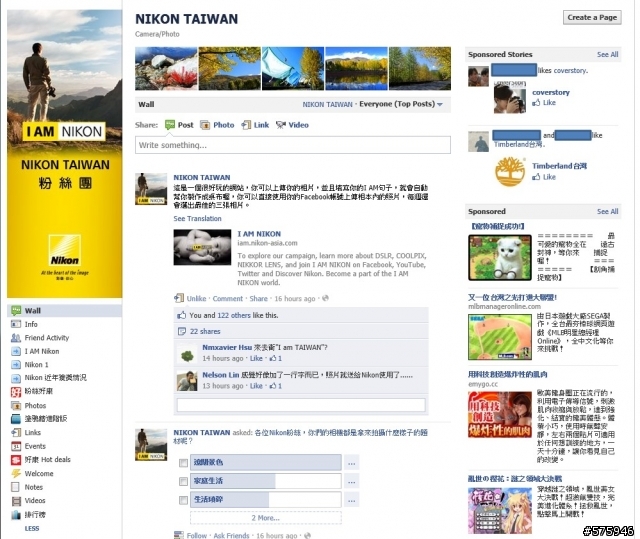The width and height of the screenshot is (640, 539).
Task: Expand options for 家庭生活 poll answer
Action: (351, 481)
